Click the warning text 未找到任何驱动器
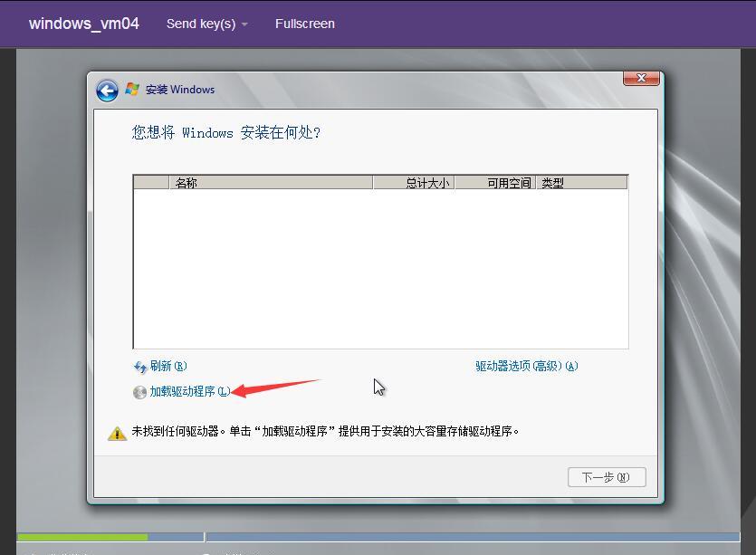This screenshot has width=756, height=555. coord(325,431)
